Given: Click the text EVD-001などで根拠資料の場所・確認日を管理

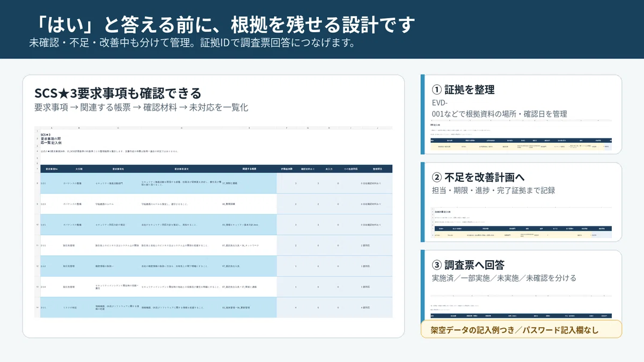Looking at the screenshot, I should pos(499,108).
